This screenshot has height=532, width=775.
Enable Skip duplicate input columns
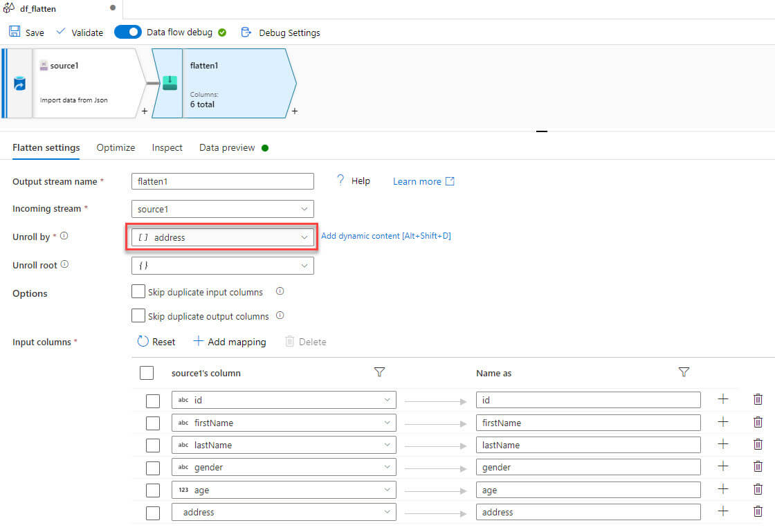(138, 291)
